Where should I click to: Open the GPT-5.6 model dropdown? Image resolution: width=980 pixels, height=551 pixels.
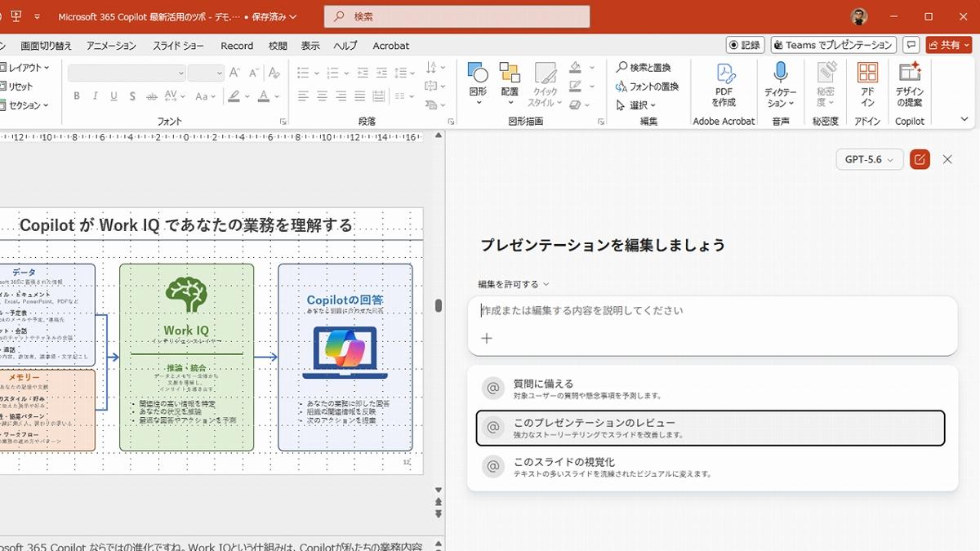[870, 159]
